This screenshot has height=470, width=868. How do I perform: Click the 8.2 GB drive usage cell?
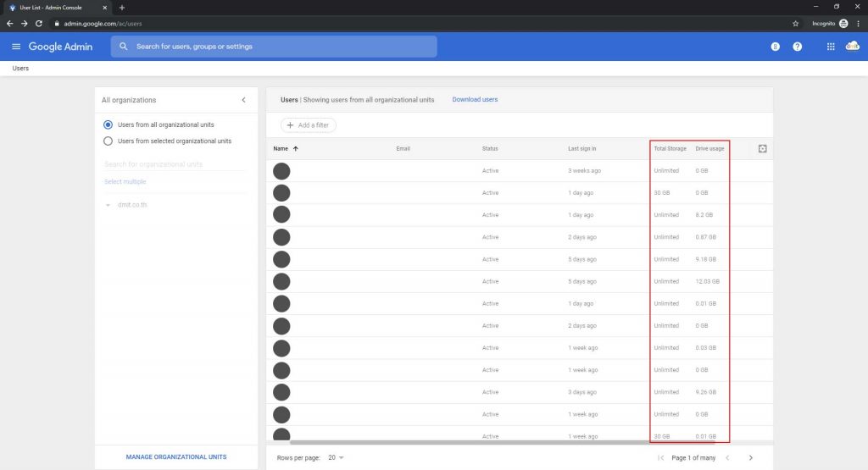pos(704,215)
